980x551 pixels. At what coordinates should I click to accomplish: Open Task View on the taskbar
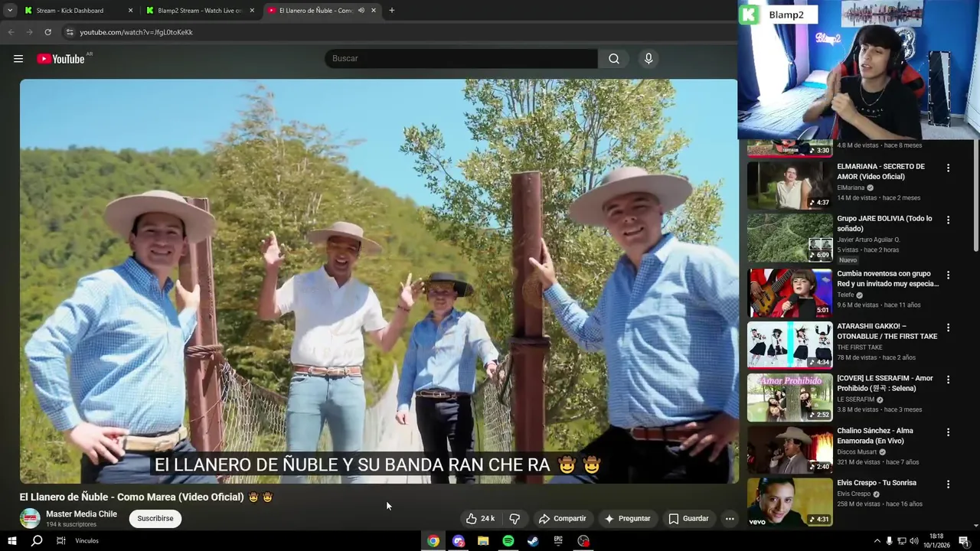click(61, 541)
